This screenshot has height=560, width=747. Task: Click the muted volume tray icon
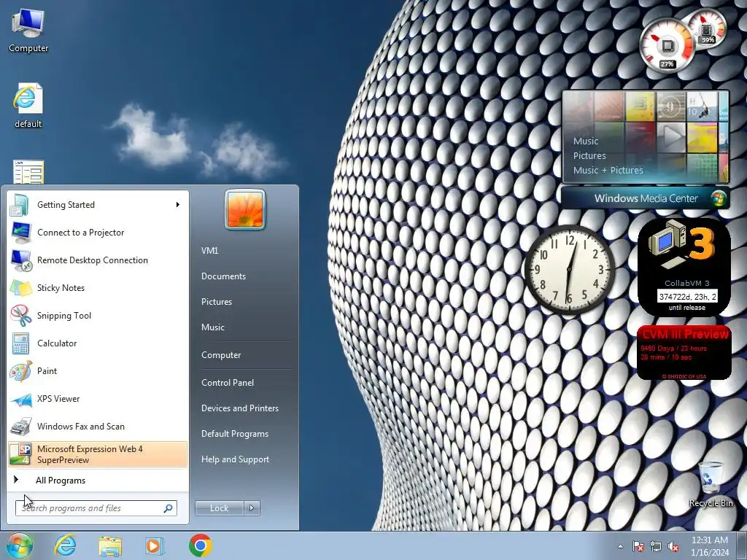coord(673,546)
